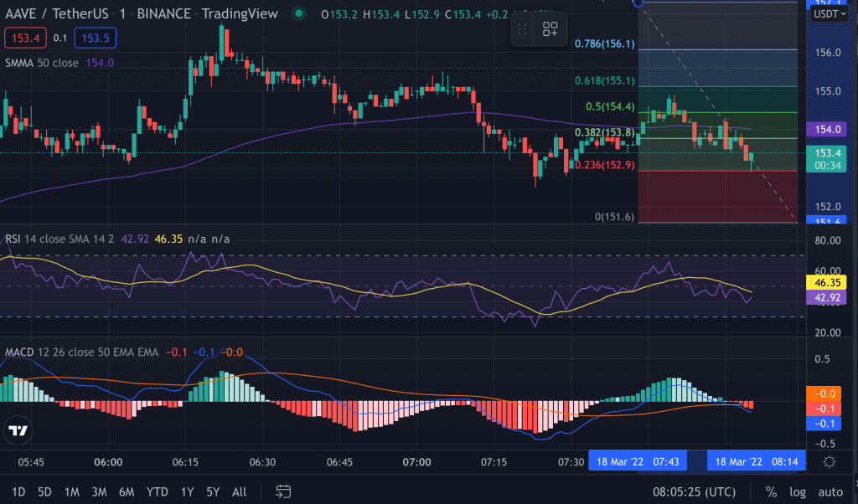Click the 0.5(154.4) Fibonacci level label
Image resolution: width=858 pixels, height=504 pixels.
pyautogui.click(x=610, y=106)
